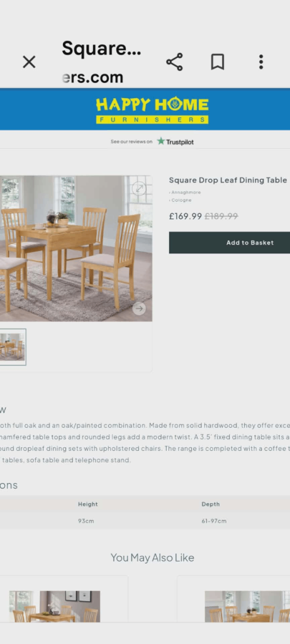Click the Happy Home Furnishers logo
290x644 pixels.
[152, 109]
